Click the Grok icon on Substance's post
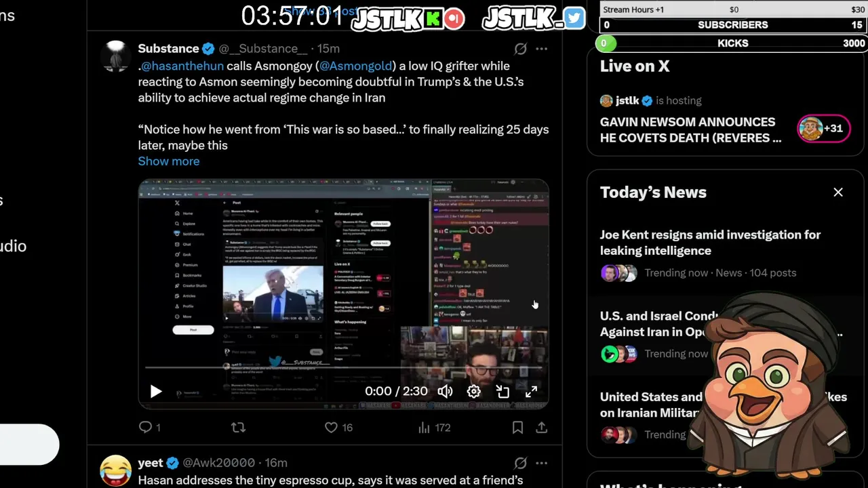 pyautogui.click(x=520, y=49)
